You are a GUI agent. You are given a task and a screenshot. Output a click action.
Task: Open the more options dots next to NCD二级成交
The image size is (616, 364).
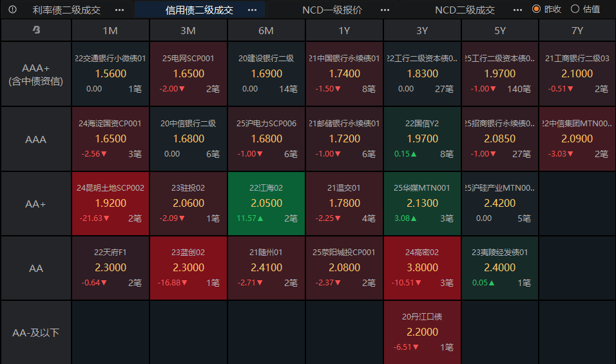point(518,10)
